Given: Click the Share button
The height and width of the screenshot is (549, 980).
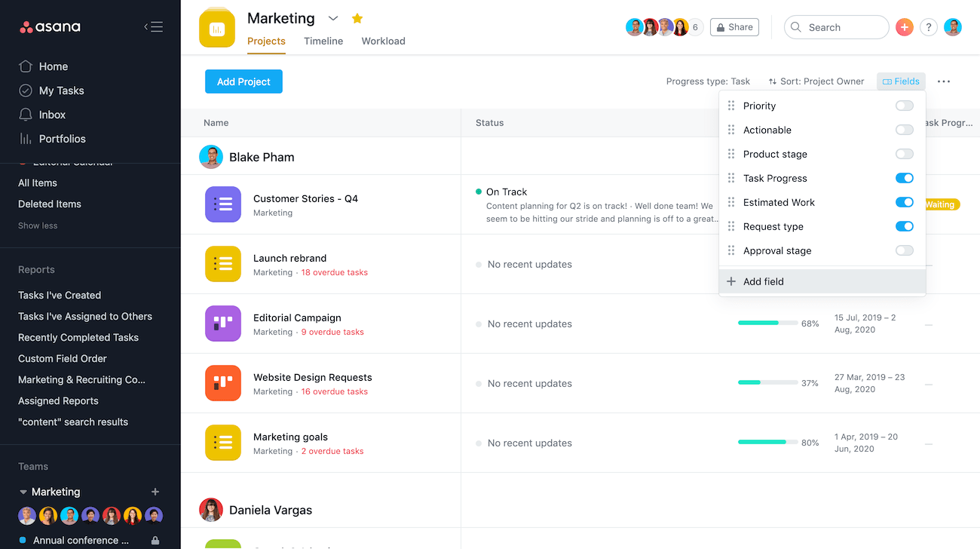Looking at the screenshot, I should (x=734, y=27).
